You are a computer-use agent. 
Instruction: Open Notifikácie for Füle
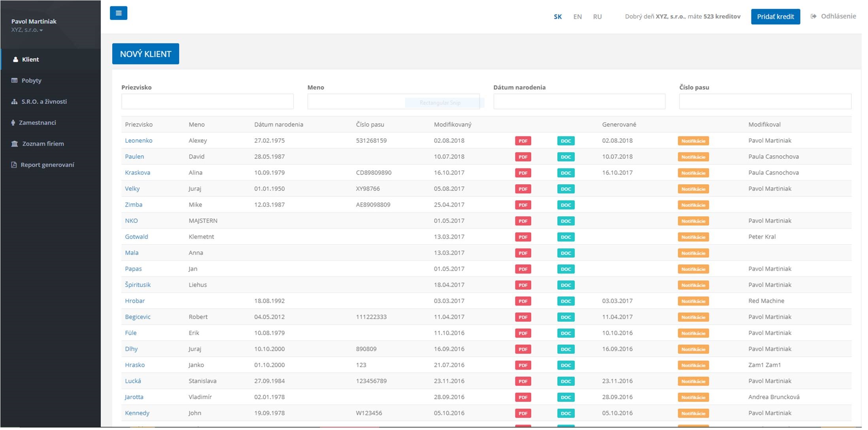(693, 333)
